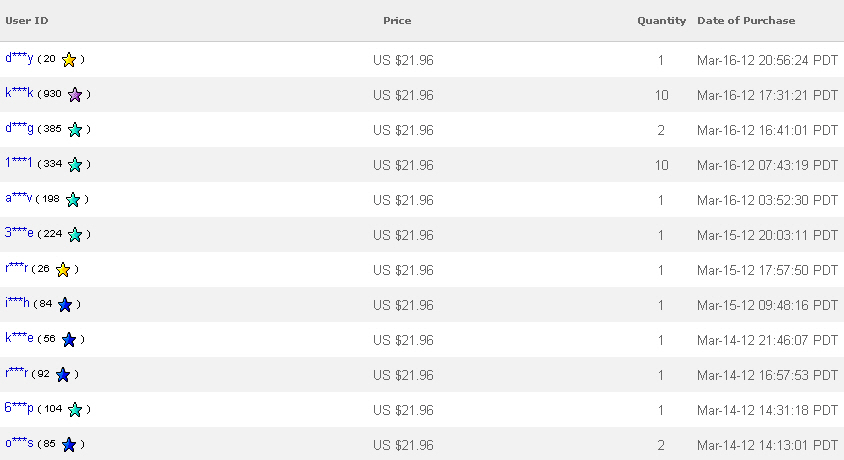Click the yellow feedback star beside d***y

(x=69, y=59)
